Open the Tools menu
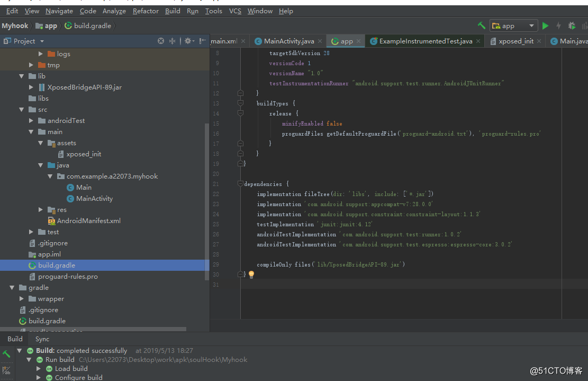This screenshot has height=381, width=588. tap(213, 11)
